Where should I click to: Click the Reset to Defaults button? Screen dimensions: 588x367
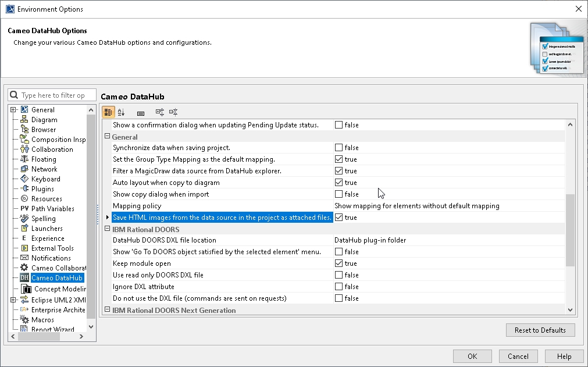click(x=540, y=330)
